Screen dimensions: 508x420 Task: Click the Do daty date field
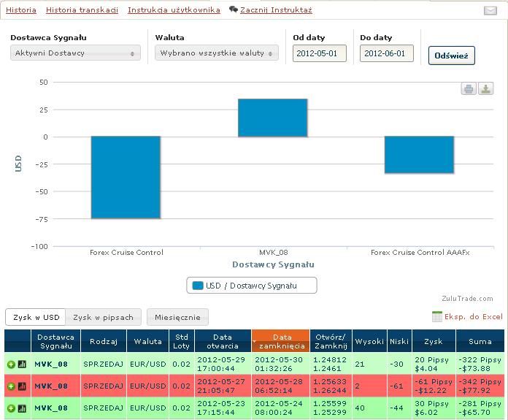387,53
